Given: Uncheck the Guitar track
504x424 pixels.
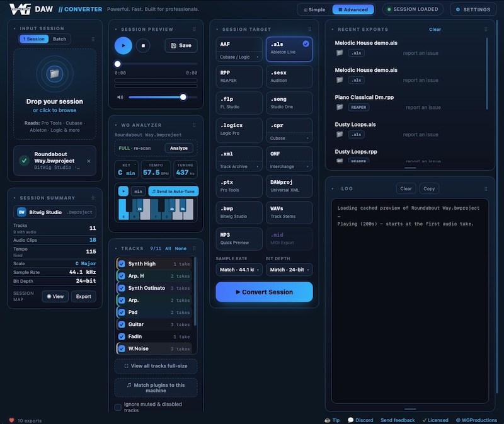Looking at the screenshot, I should click(122, 324).
